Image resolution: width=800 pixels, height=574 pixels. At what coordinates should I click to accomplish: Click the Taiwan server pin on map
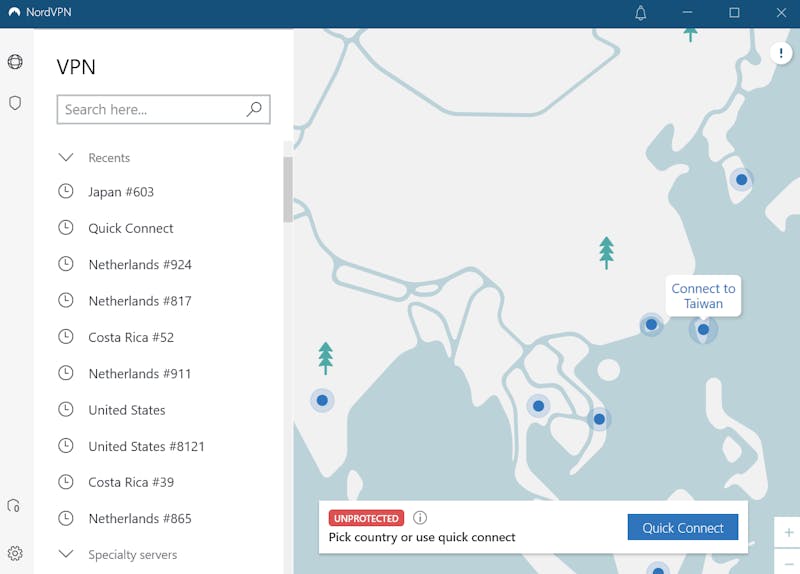coord(703,330)
